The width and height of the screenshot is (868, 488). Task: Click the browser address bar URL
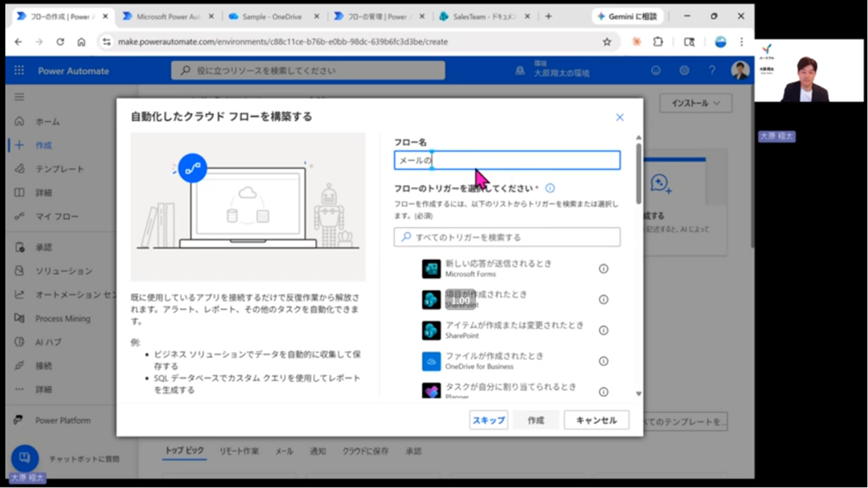pyautogui.click(x=283, y=42)
